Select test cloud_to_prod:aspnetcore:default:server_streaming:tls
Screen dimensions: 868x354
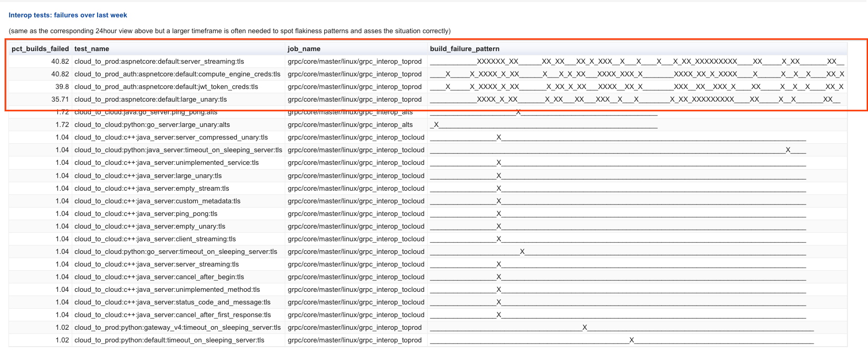tap(159, 62)
